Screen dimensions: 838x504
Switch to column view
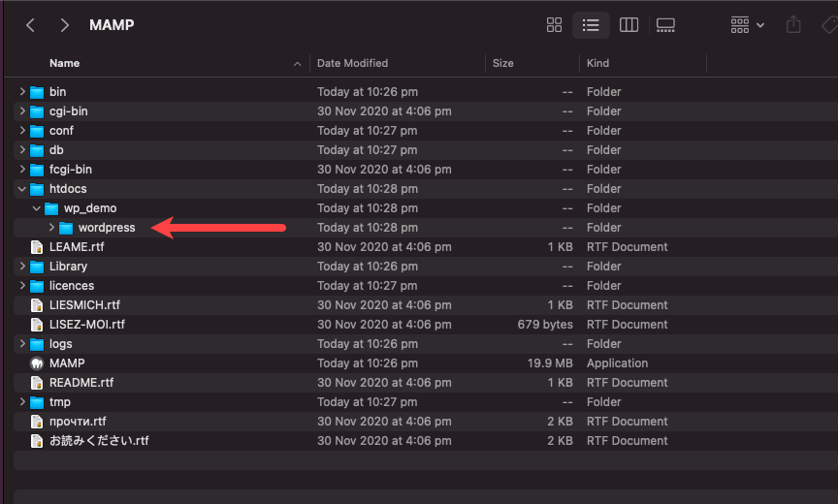point(628,25)
